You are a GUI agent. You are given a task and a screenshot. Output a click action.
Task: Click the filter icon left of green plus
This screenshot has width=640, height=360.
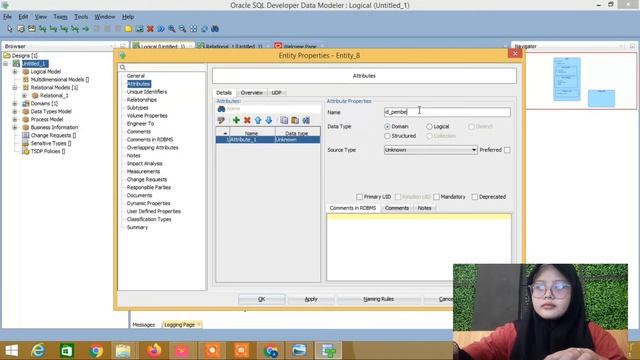tap(221, 120)
